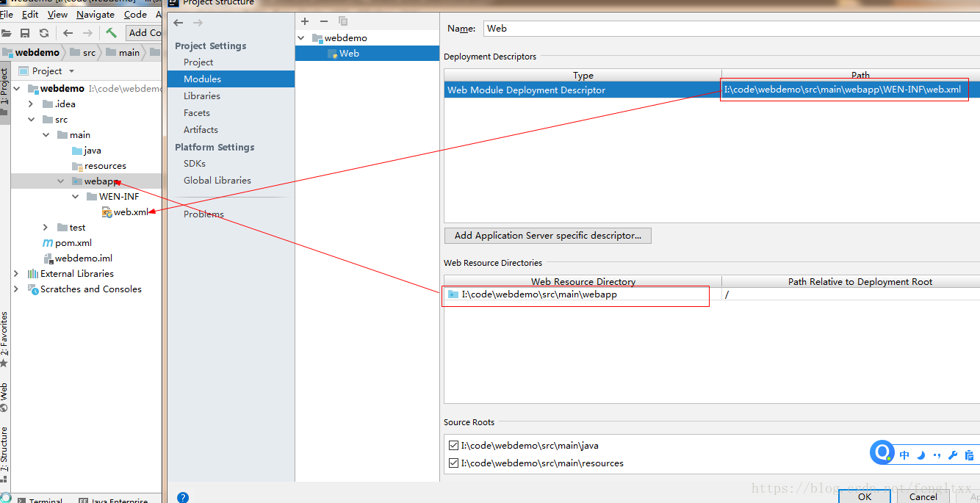The image size is (980, 503).
Task: Click the Favorites star tool window icon
Action: click(4, 363)
